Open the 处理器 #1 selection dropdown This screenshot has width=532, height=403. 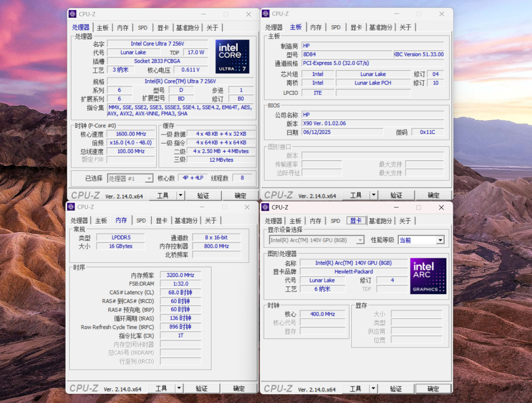149,178
